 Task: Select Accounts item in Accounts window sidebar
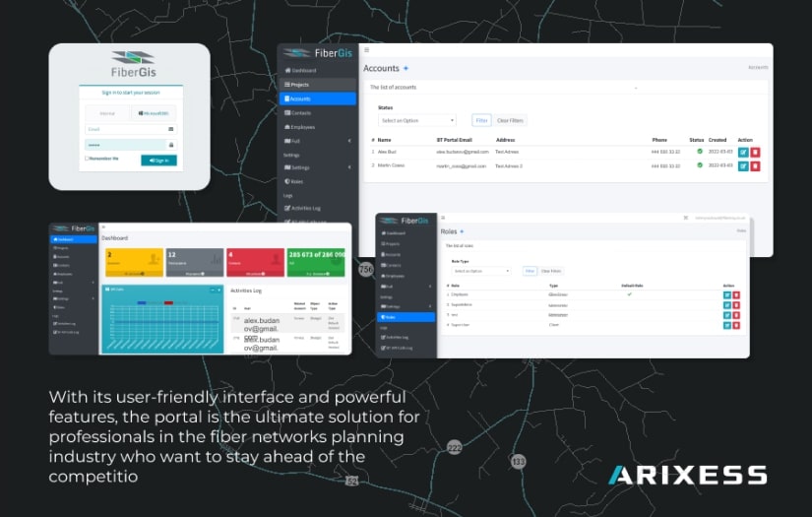pyautogui.click(x=318, y=98)
